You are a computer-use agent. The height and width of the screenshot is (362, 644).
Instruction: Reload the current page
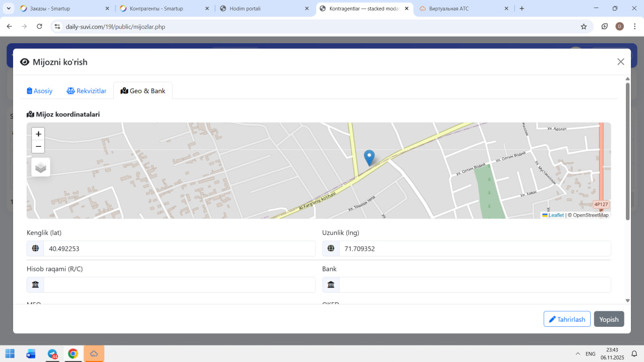tap(39, 27)
